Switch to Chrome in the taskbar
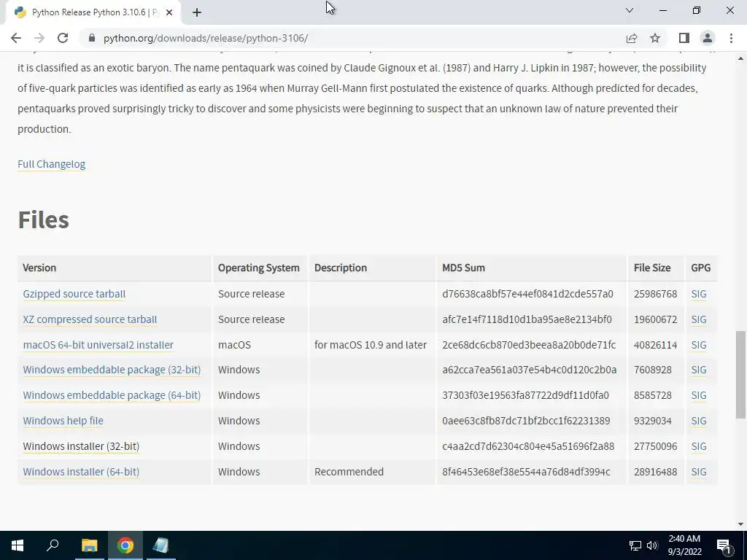Screen dimensions: 747x560 (125, 545)
